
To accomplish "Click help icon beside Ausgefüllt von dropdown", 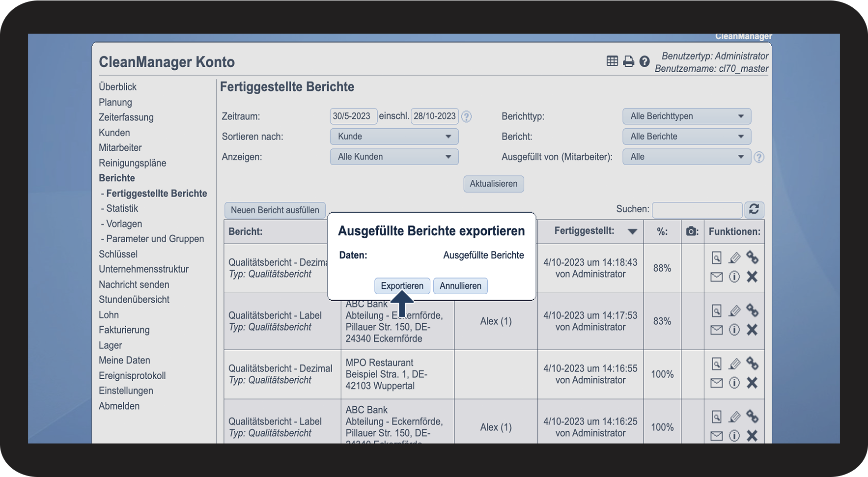I will [759, 157].
